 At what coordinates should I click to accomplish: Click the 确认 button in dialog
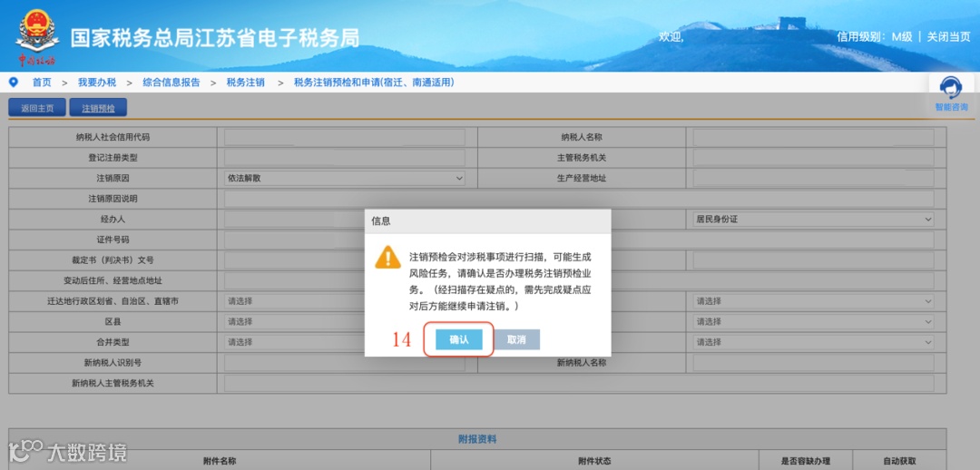click(459, 339)
